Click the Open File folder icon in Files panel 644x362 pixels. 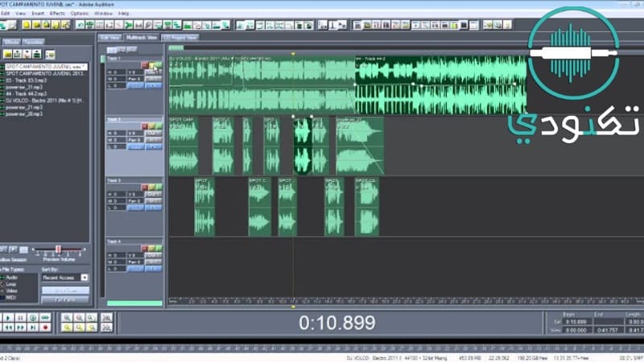pos(7,54)
